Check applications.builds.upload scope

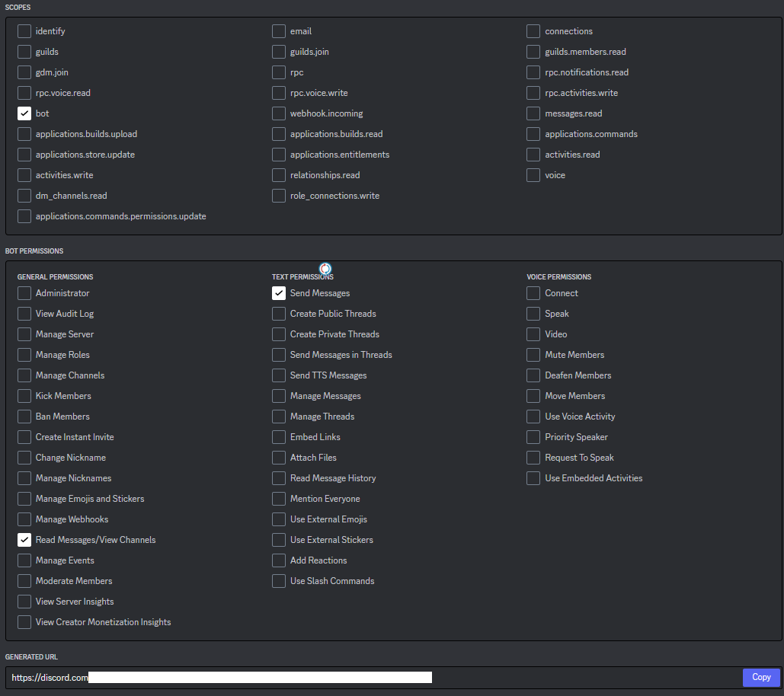coord(24,134)
